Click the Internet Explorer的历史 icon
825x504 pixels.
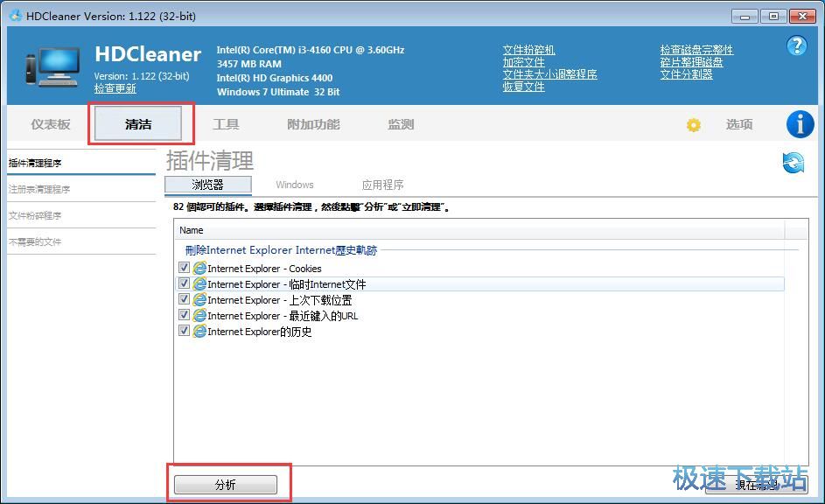click(199, 332)
